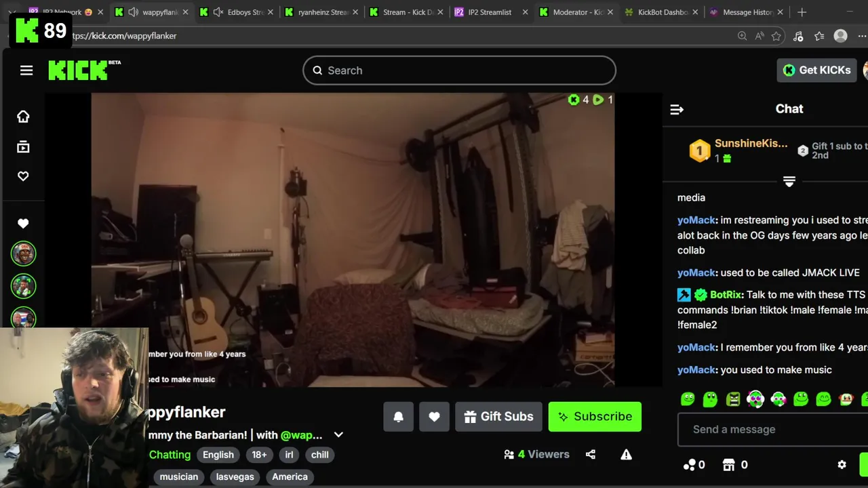Toggle notifications with the bell button
Viewport: 868px width, 488px height.
(398, 417)
